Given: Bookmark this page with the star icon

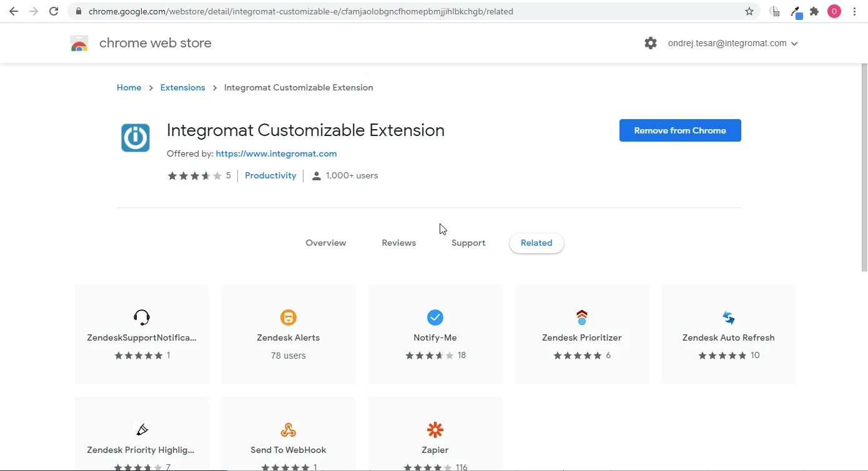Looking at the screenshot, I should (749, 11).
